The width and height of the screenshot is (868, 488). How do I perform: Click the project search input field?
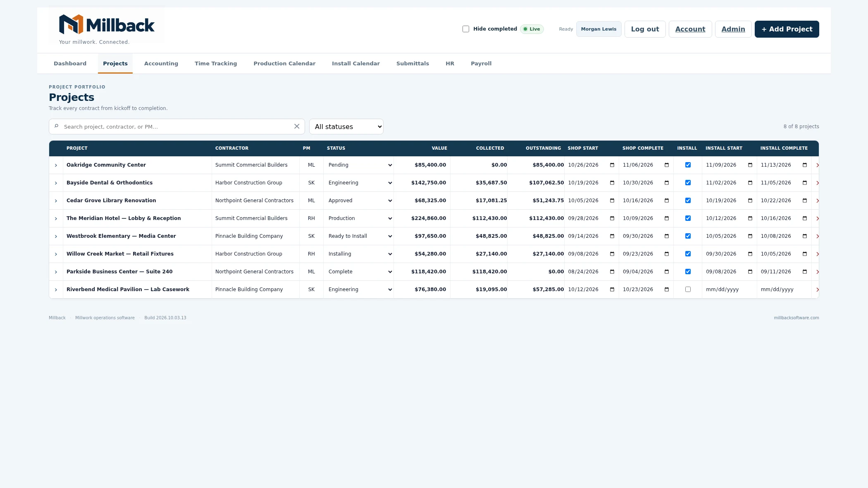[177, 127]
